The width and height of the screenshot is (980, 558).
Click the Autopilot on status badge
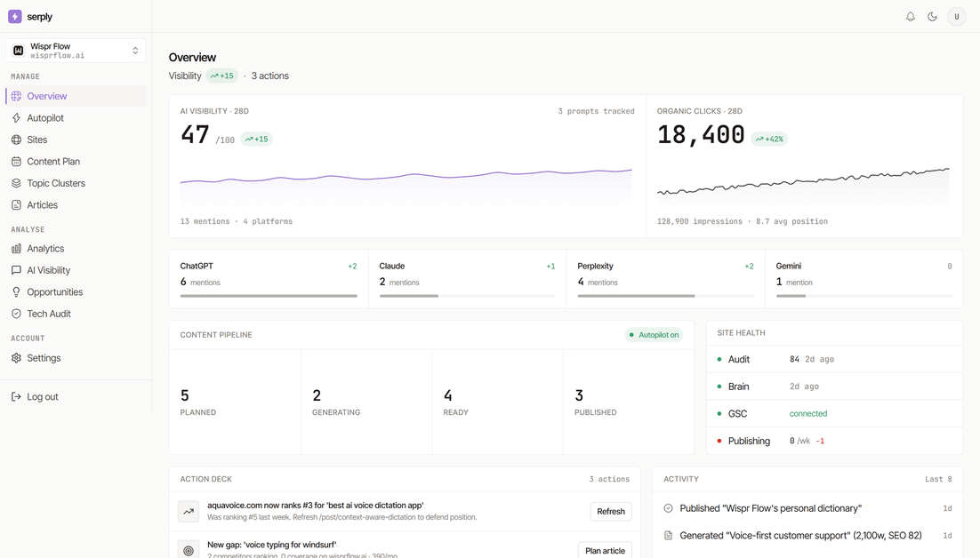coord(654,335)
